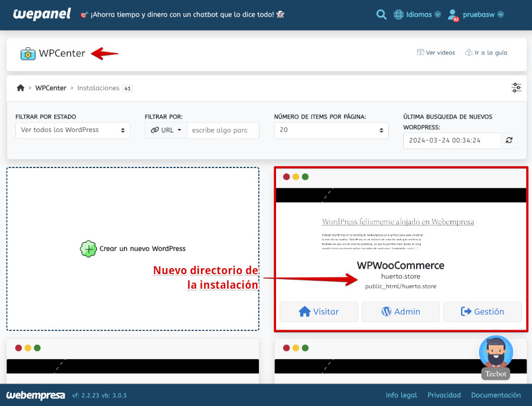Click Admin button for huerto.store
532x406 pixels.
tap(401, 311)
